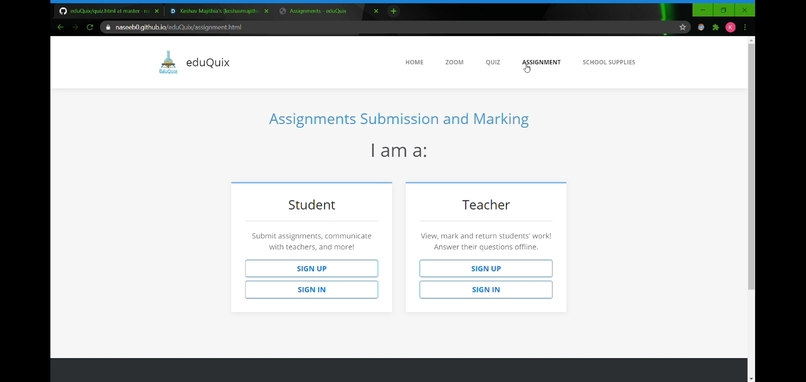Reload the page with the refresh icon
Image resolution: width=806 pixels, height=382 pixels.
click(x=89, y=27)
